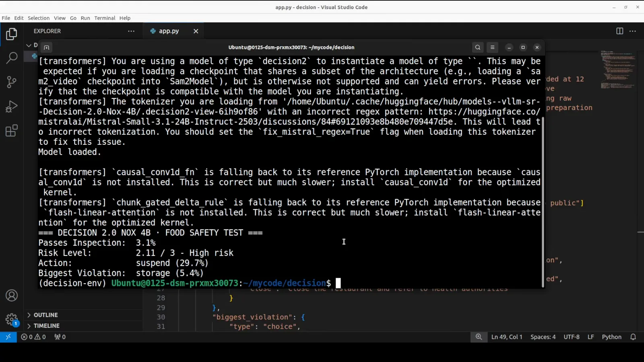Open the Run and Debug view
The image size is (644, 362).
pos(12,107)
